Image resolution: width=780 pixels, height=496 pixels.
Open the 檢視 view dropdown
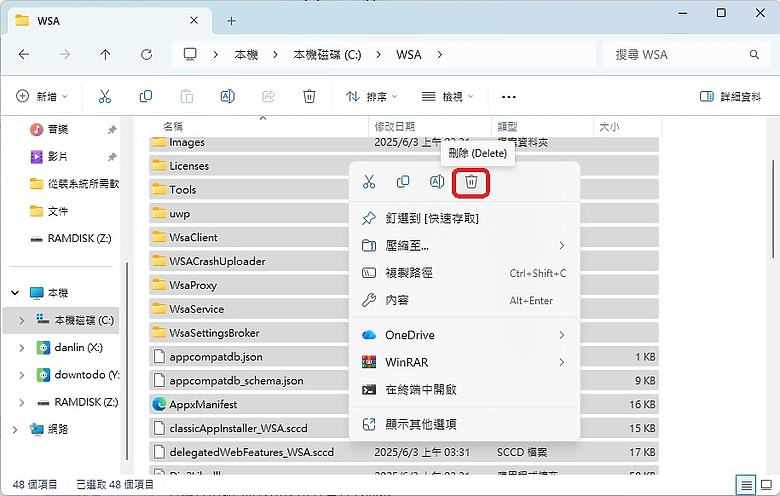click(x=448, y=97)
